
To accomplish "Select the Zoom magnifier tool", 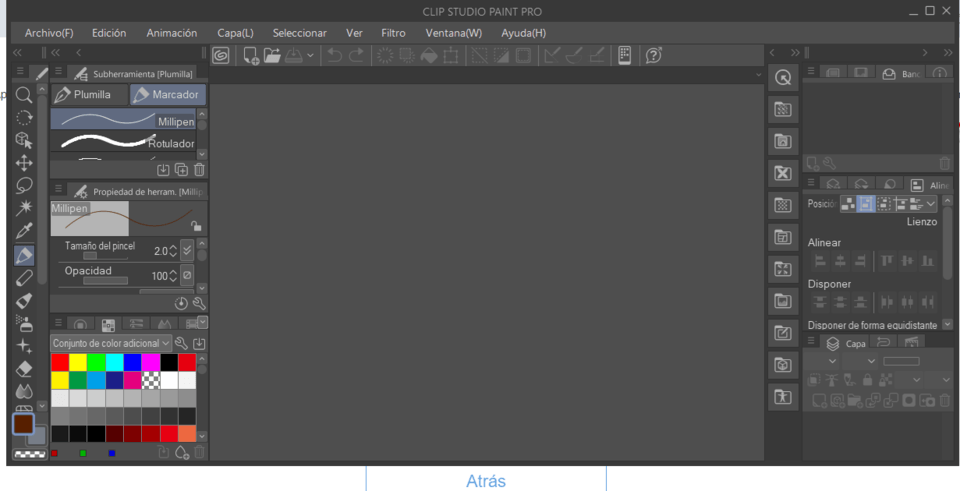I will (x=24, y=95).
